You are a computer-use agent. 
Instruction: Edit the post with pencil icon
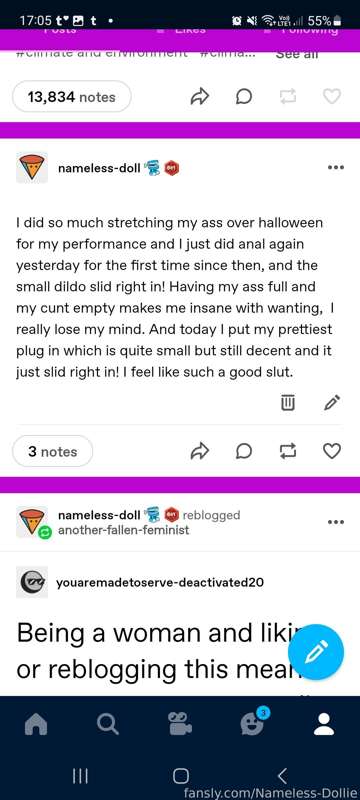pyautogui.click(x=332, y=403)
